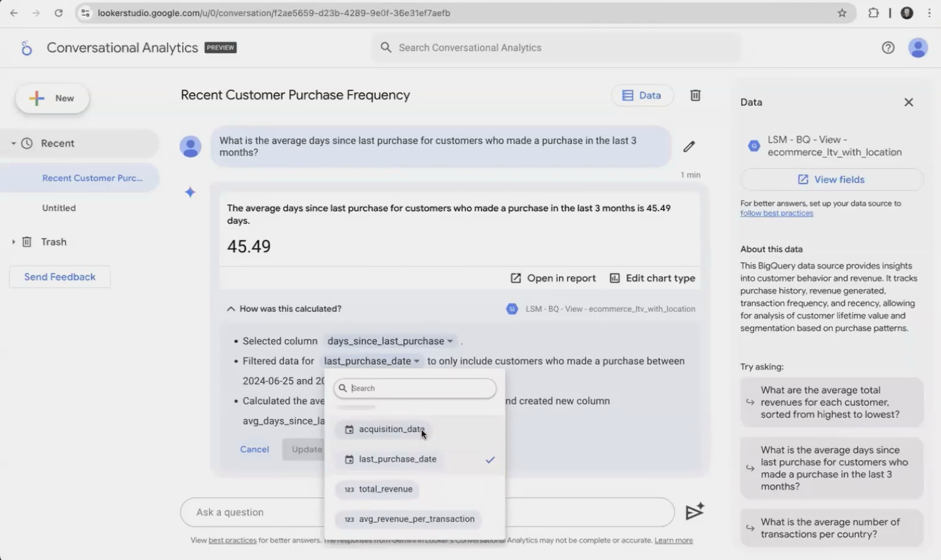Reload the page with refresh icon

[58, 12]
